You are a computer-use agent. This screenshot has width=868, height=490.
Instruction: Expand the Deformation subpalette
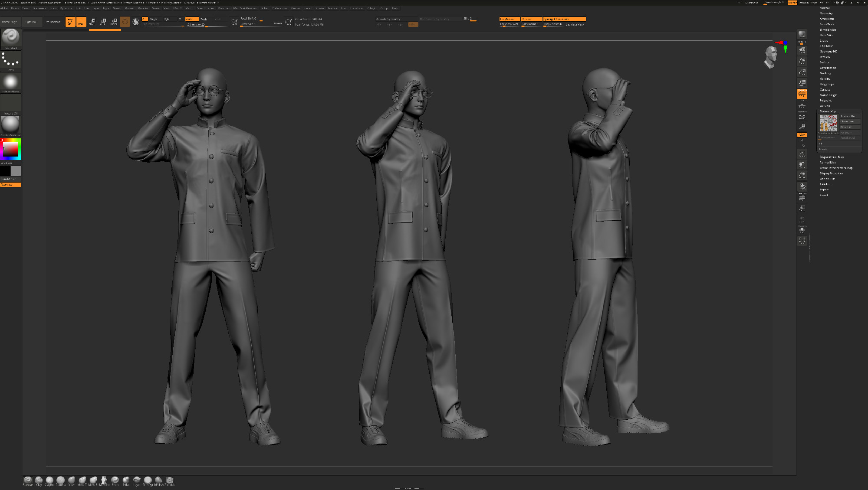tap(828, 68)
